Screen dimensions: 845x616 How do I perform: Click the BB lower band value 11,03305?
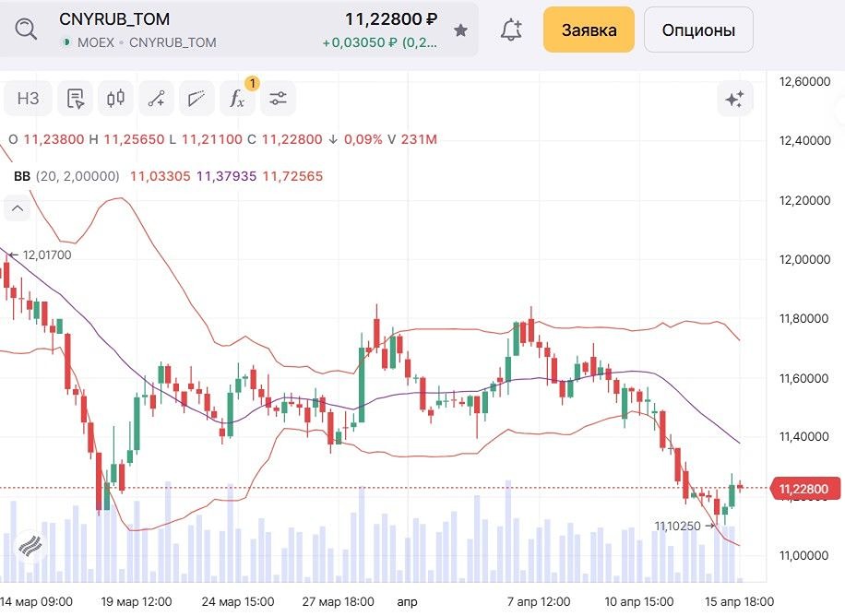pos(161,176)
